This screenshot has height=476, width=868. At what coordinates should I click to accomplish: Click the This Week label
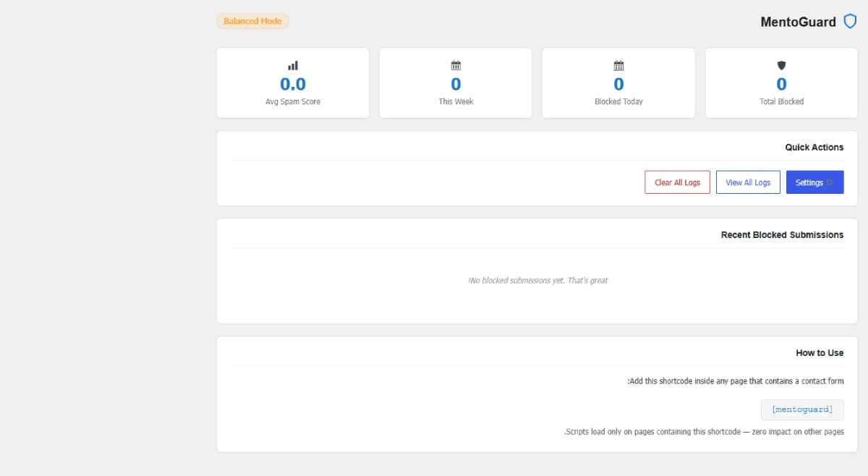pyautogui.click(x=456, y=102)
